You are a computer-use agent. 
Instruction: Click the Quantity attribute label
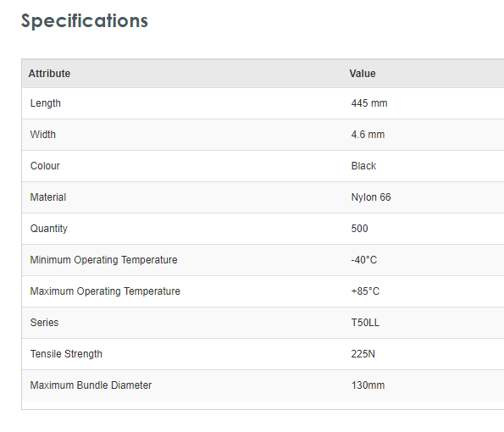(49, 229)
